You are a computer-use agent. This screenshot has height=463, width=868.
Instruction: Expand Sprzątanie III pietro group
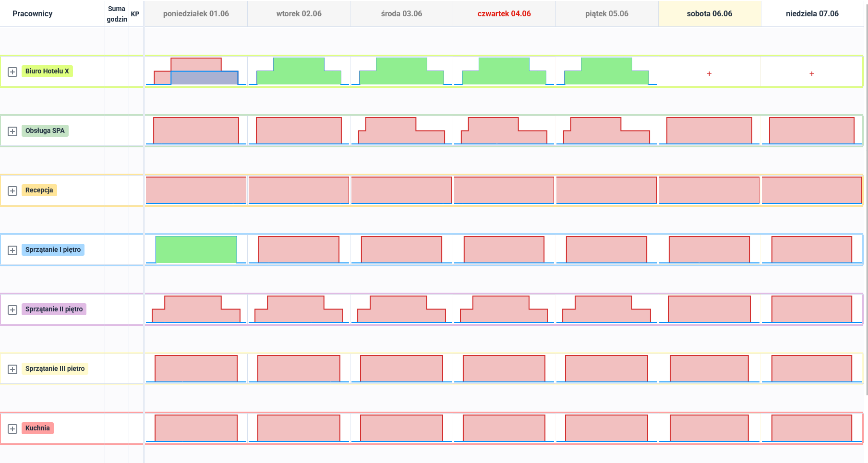[12, 369]
